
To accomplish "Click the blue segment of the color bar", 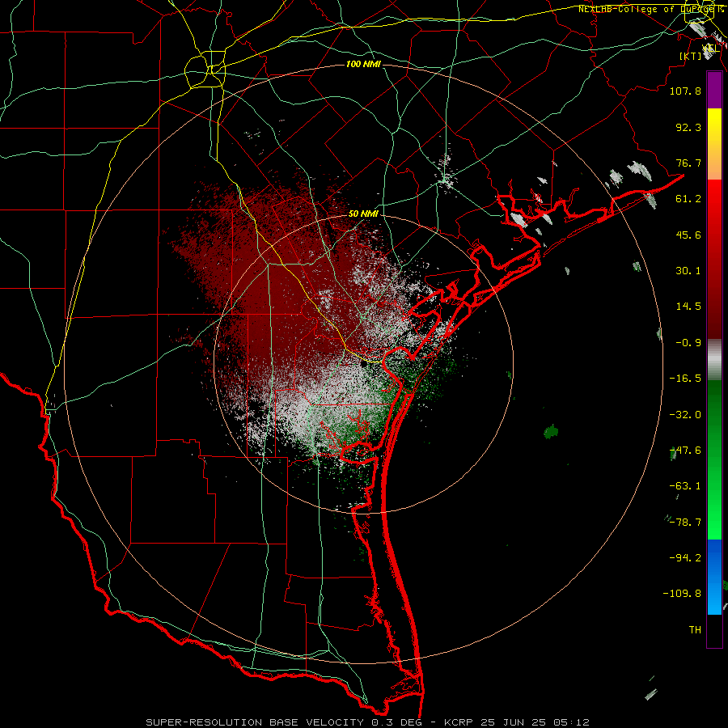I will (x=714, y=577).
